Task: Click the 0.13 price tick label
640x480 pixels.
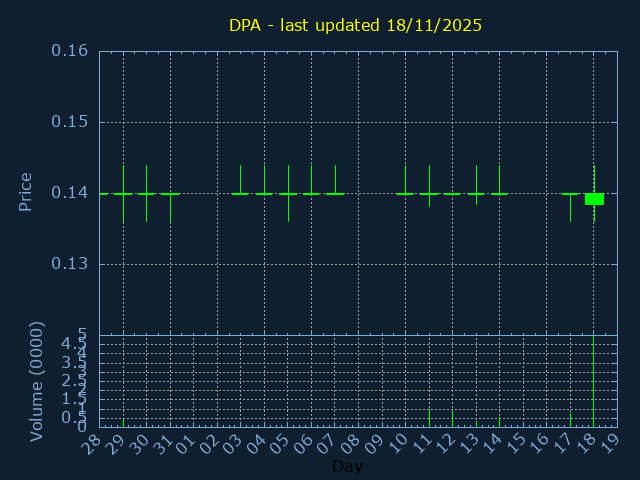Action: point(69,264)
